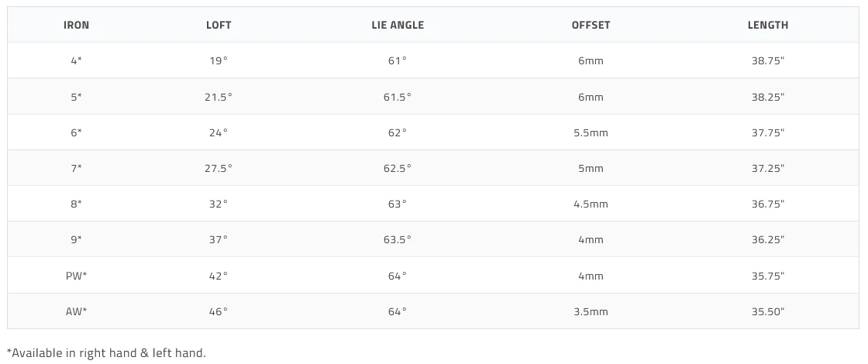Click the LOFT column header
Viewport: 868px width, 364px height.
pyautogui.click(x=219, y=25)
